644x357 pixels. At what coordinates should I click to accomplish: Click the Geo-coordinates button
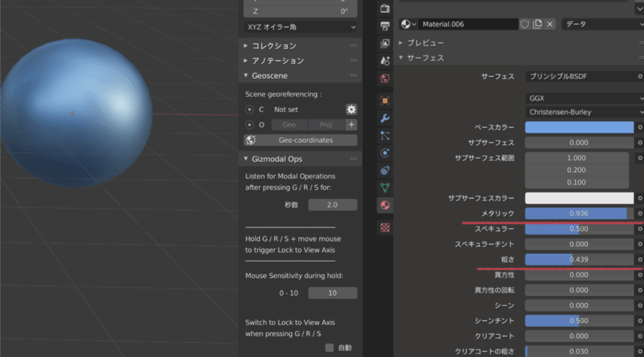click(301, 140)
